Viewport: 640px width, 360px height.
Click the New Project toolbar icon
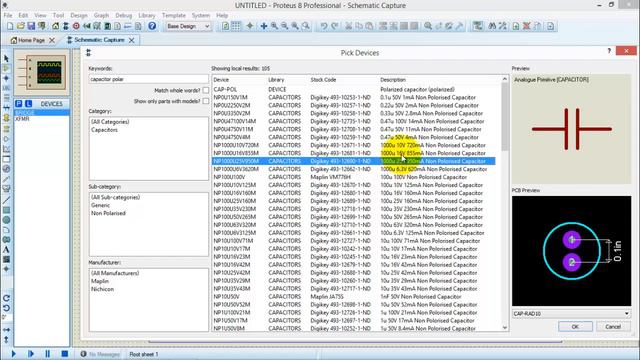pos(10,26)
